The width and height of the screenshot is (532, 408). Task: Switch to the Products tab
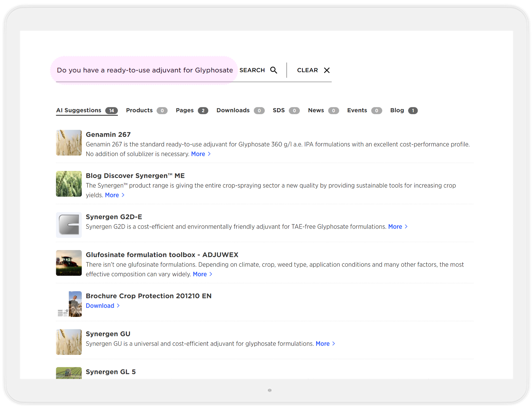[x=147, y=110]
